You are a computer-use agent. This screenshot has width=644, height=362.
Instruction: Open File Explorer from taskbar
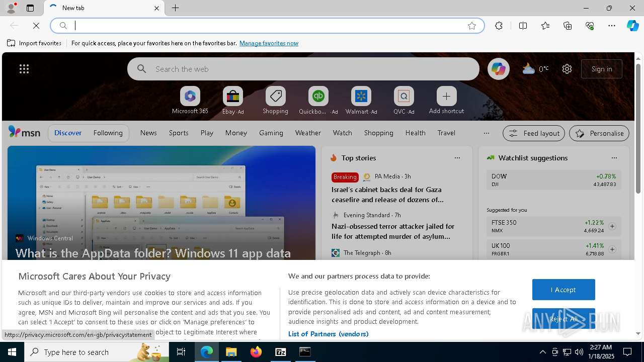point(231,352)
